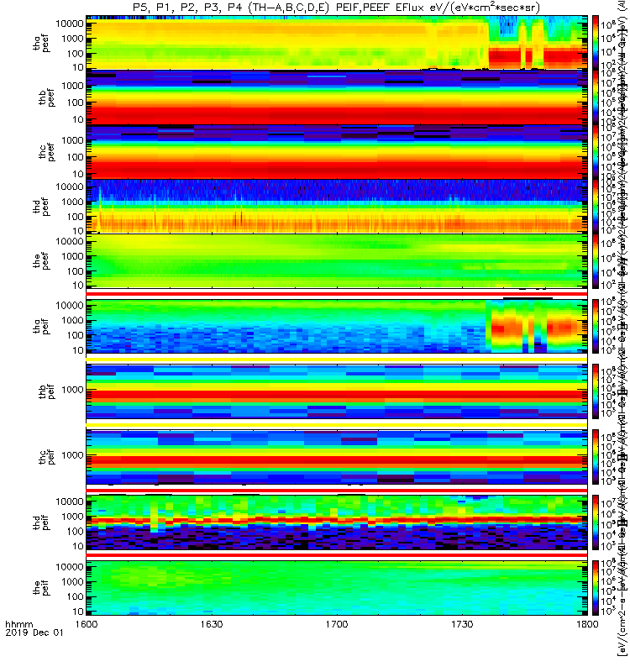Click the color bar beside thd peef panel
630x672 pixels.
pos(596,206)
